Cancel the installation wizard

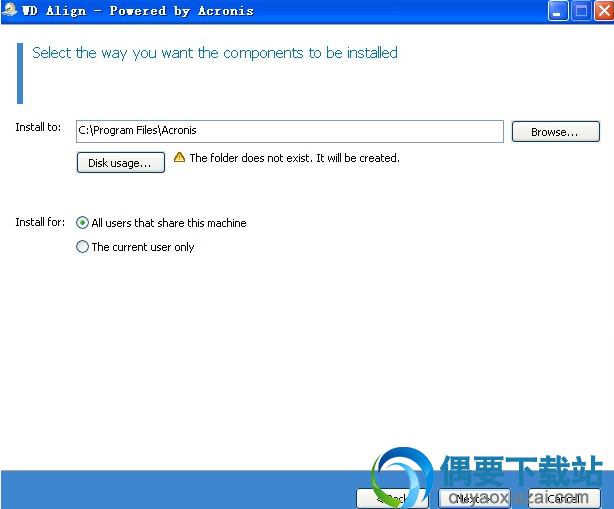point(564,498)
